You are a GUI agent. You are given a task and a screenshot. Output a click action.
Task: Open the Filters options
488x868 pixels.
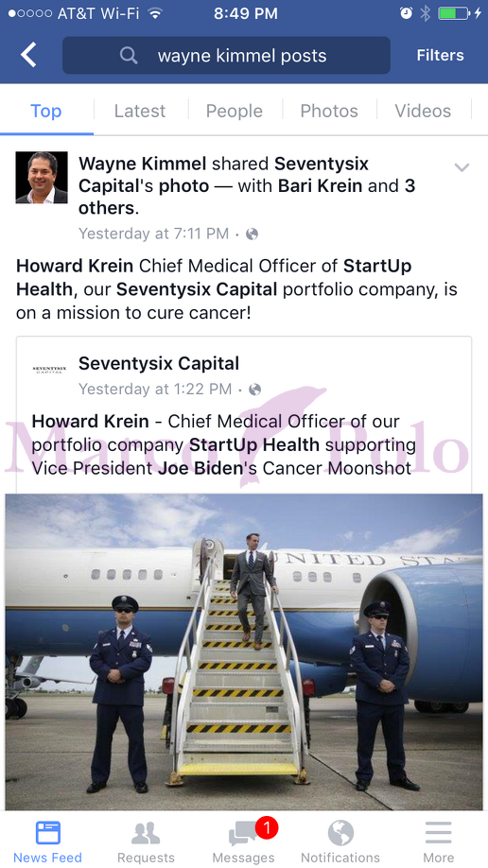pos(441,56)
